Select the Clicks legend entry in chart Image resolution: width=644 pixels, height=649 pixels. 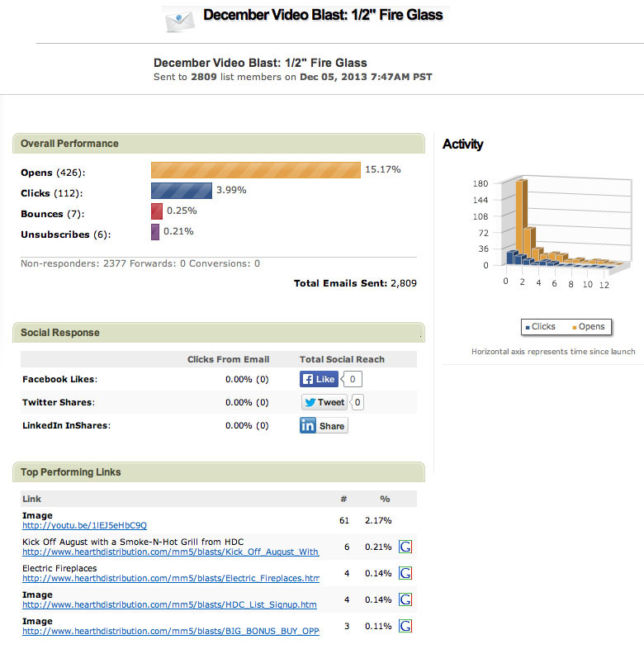[x=540, y=327]
